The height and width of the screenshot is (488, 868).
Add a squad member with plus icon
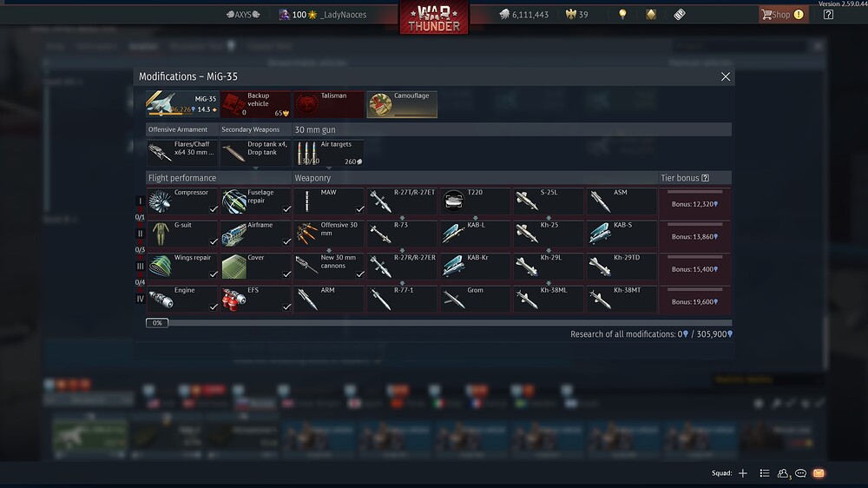click(x=743, y=473)
